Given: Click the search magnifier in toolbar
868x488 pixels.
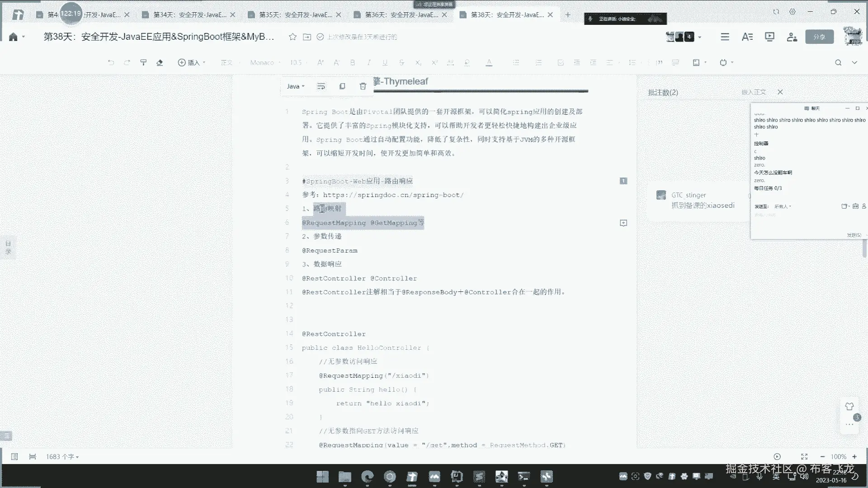Looking at the screenshot, I should (x=838, y=62).
